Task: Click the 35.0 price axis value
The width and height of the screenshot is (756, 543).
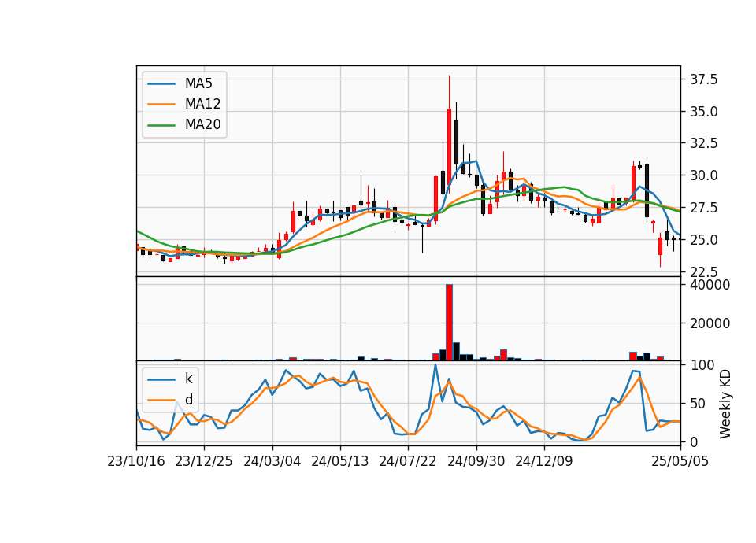Action: tap(703, 112)
